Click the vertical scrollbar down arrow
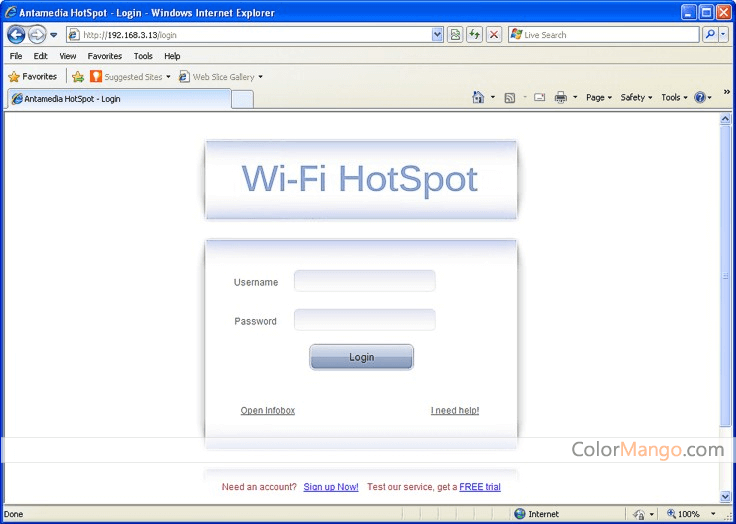 [x=726, y=496]
